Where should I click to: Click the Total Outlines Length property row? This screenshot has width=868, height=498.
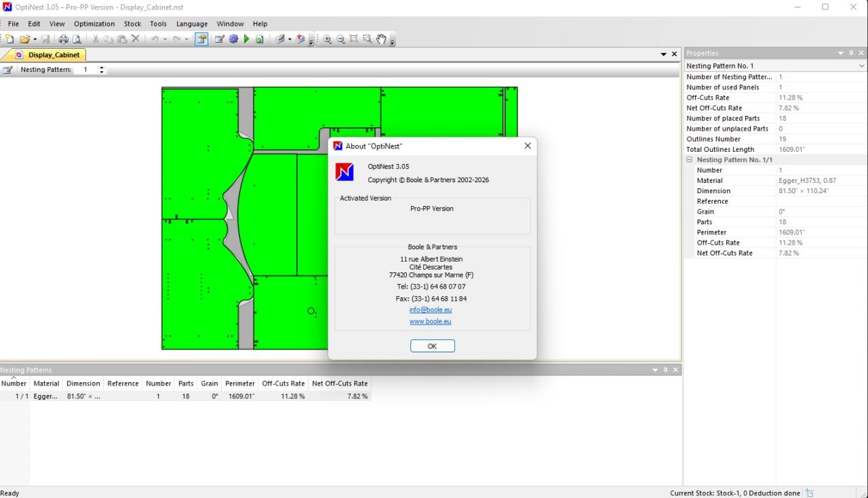pyautogui.click(x=775, y=149)
